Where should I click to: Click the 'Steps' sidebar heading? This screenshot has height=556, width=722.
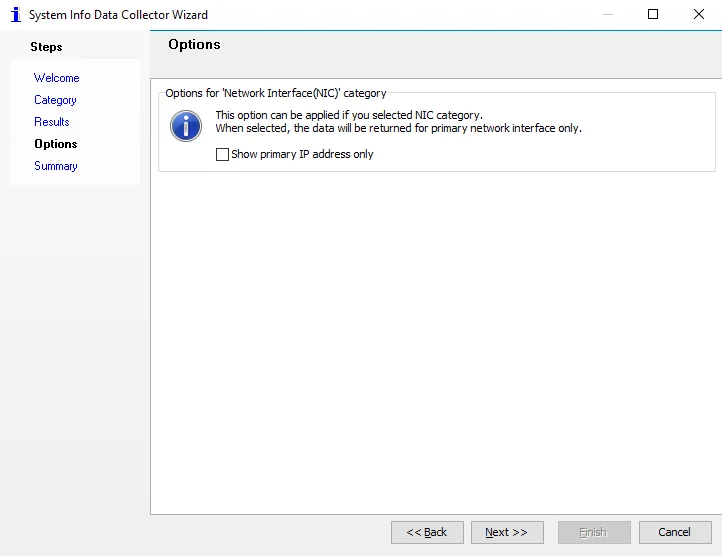pyautogui.click(x=47, y=47)
